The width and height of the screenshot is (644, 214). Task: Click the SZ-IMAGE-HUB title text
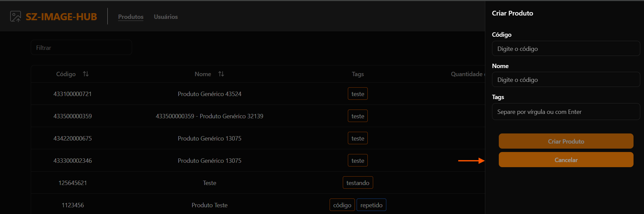coord(61,17)
